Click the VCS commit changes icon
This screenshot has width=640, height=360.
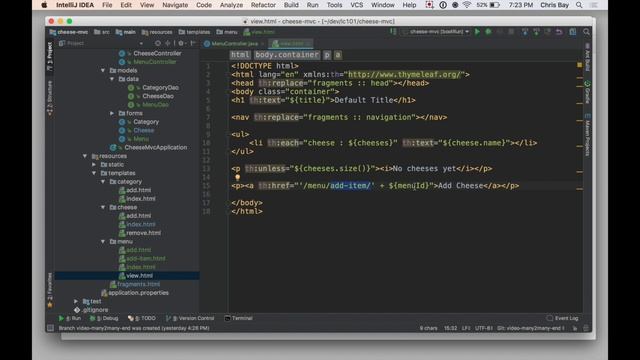pos(536,32)
